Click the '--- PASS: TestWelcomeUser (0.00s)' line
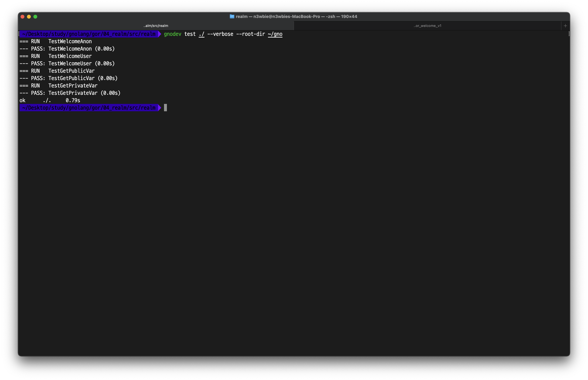Screen dimensions: 588x380 67,63
